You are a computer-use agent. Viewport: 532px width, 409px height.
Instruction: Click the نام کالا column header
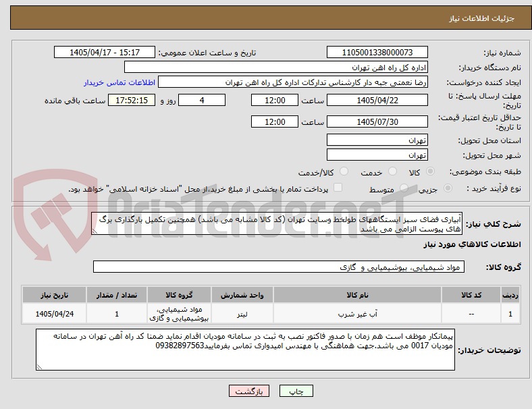pyautogui.click(x=357, y=295)
